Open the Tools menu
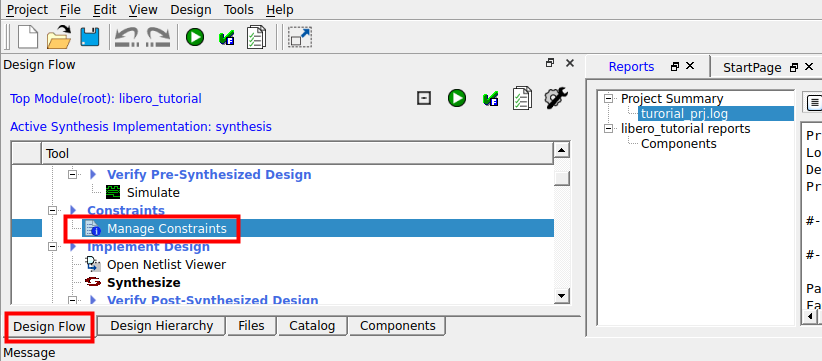Viewport: 822px width, 361px height. pyautogui.click(x=239, y=9)
